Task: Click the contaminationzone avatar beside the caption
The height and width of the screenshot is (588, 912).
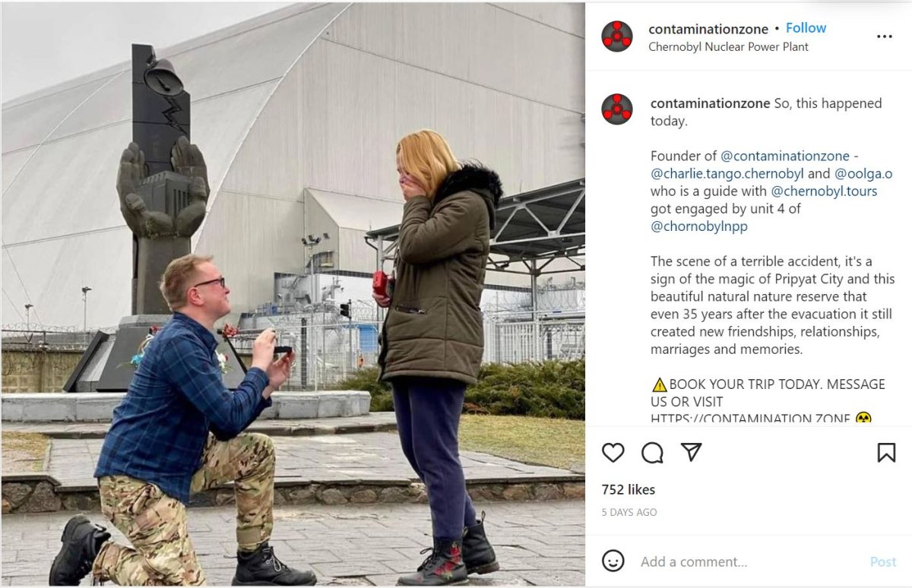Action: click(x=617, y=109)
